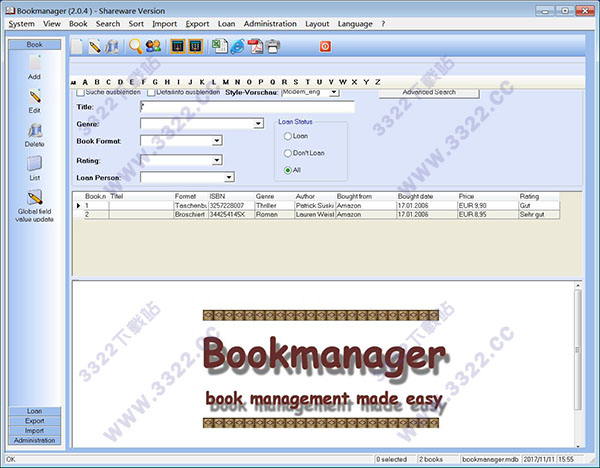The width and height of the screenshot is (600, 468).
Task: Open the View menu
Action: pyautogui.click(x=52, y=24)
